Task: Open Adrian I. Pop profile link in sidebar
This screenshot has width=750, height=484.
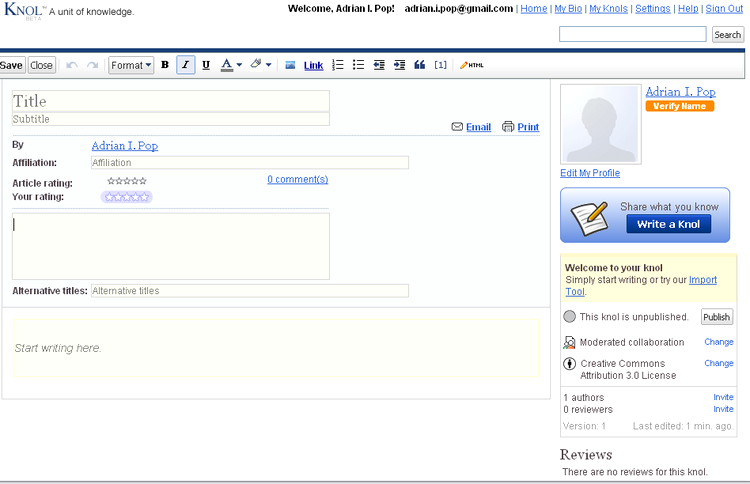Action: tap(681, 92)
